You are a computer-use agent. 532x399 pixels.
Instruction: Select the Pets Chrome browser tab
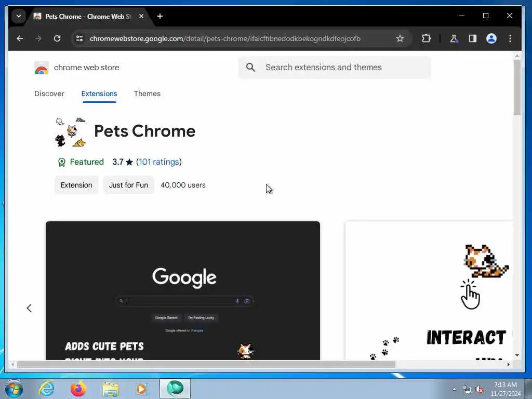pos(89,16)
